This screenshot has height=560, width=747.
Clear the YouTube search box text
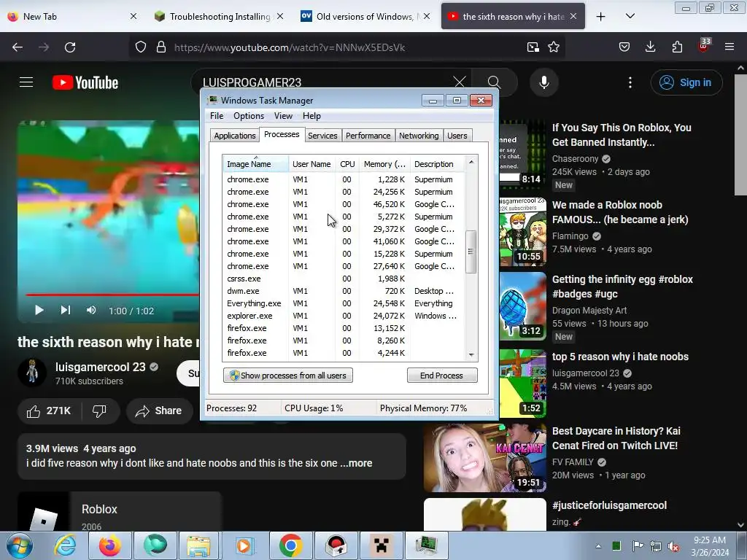[x=460, y=82]
